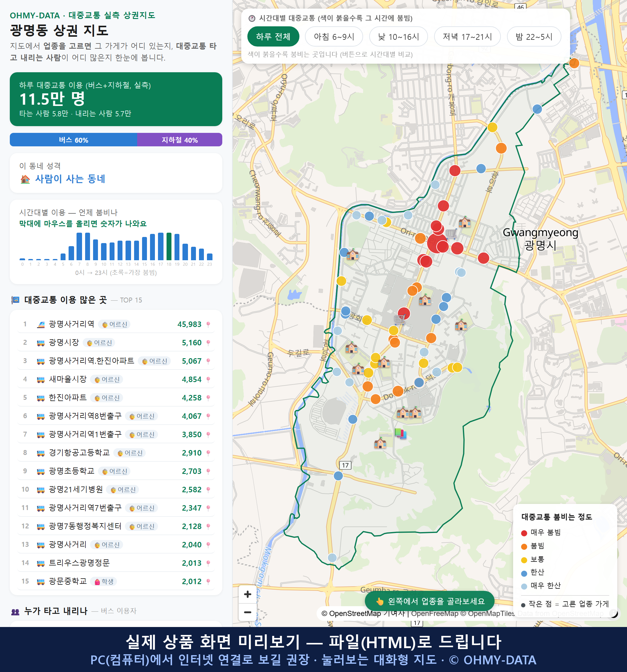Click the 한산 blue legend swatch
Image resolution: width=627 pixels, height=672 pixels.
[524, 573]
